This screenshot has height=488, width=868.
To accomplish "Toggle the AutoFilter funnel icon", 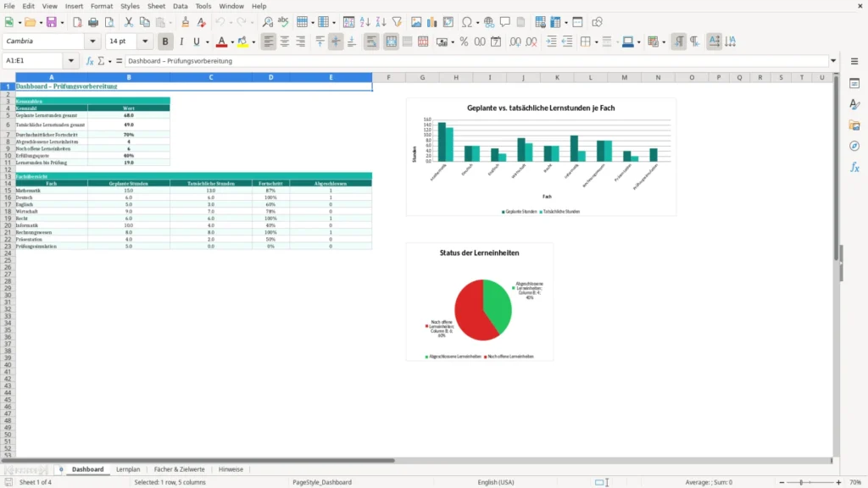I will (397, 22).
